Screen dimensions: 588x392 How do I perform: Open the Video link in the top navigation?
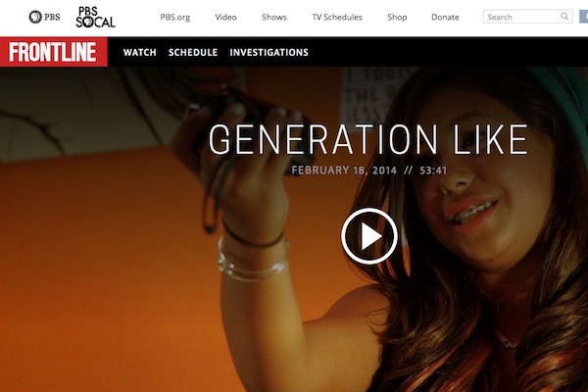[225, 18]
